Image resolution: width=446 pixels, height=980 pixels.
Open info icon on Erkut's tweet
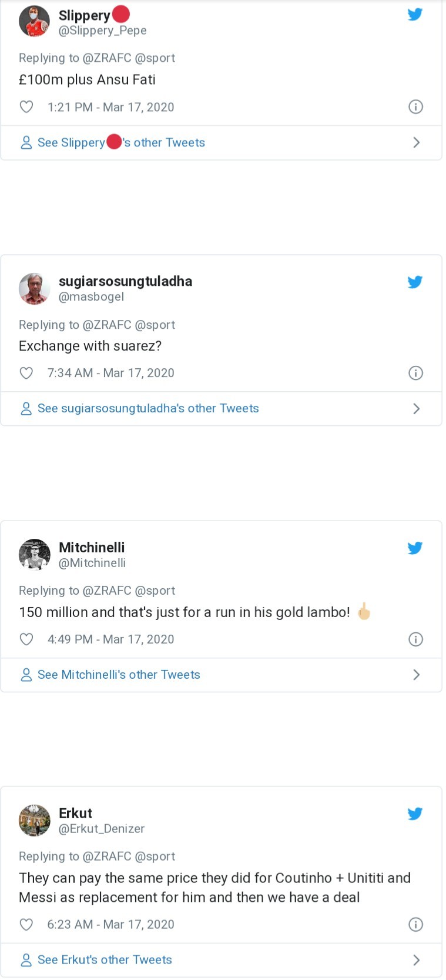(x=415, y=924)
